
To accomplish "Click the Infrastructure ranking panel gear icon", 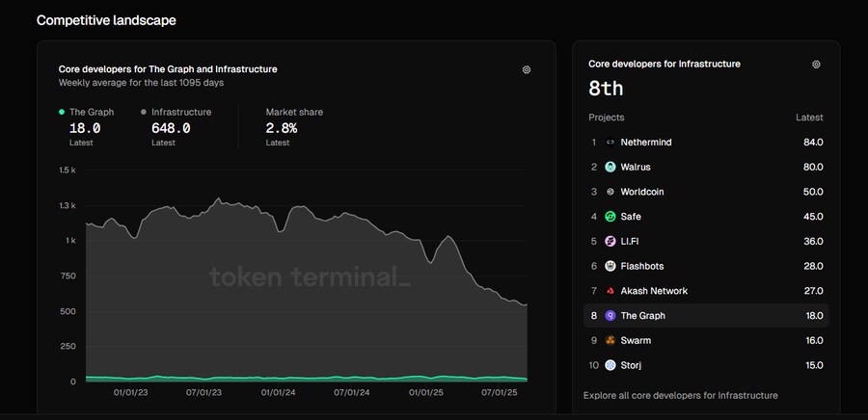I will [x=816, y=65].
